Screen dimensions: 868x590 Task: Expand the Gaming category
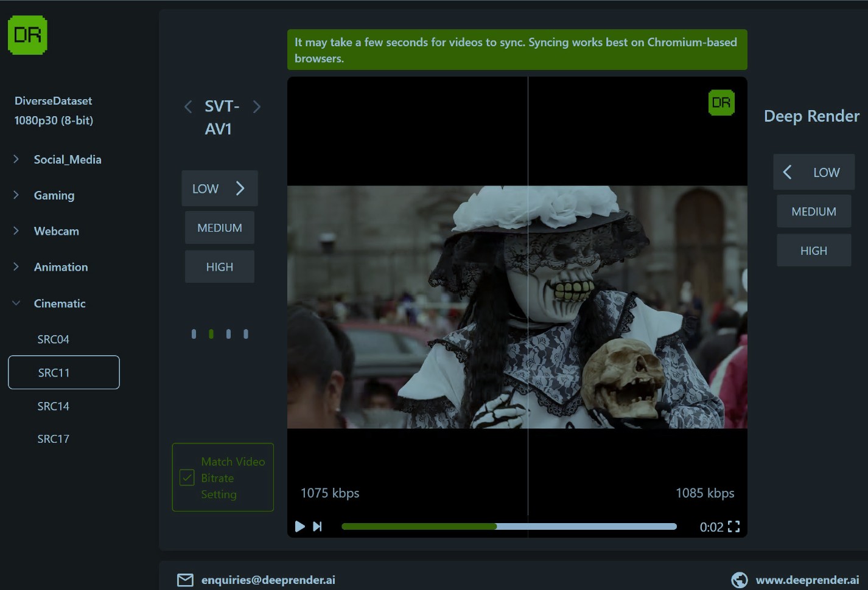pyautogui.click(x=44, y=195)
